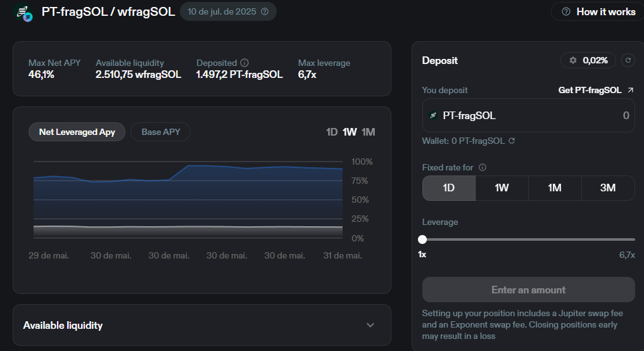Select the 1D fixed rate period

pos(448,188)
